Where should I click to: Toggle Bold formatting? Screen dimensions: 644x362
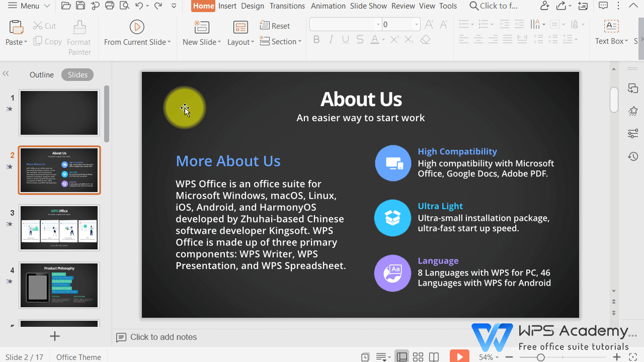[x=316, y=40]
